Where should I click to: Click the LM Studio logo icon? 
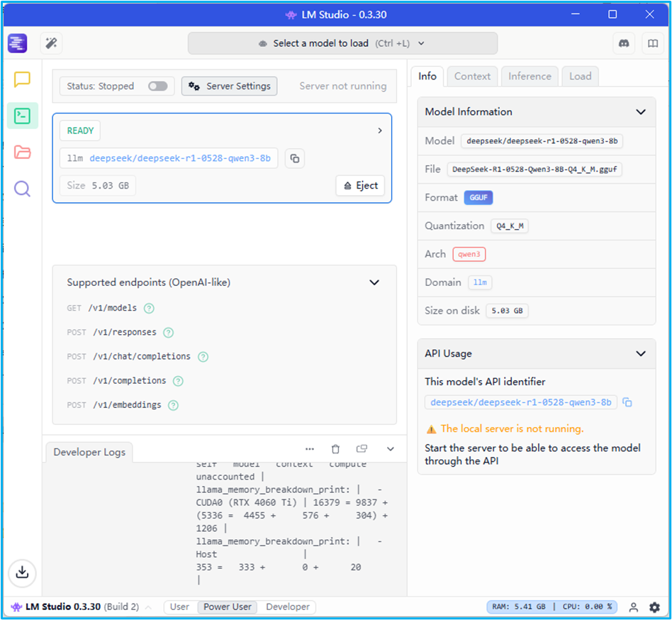tap(18, 43)
